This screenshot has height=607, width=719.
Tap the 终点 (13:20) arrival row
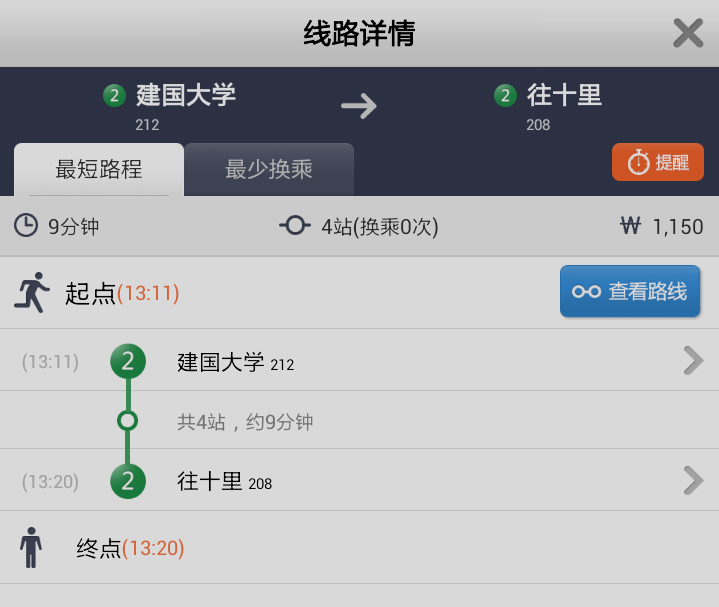coord(130,548)
